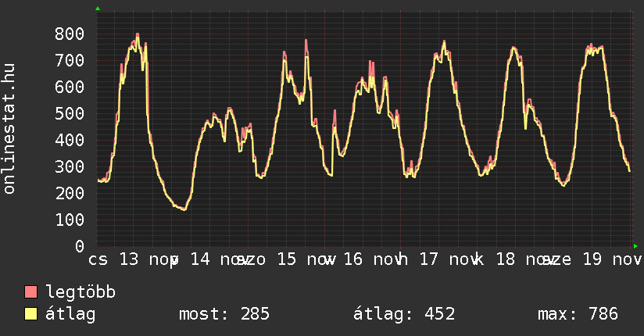Click the 800 y-axis label
Screen dimensions: 644x336
pos(70,34)
